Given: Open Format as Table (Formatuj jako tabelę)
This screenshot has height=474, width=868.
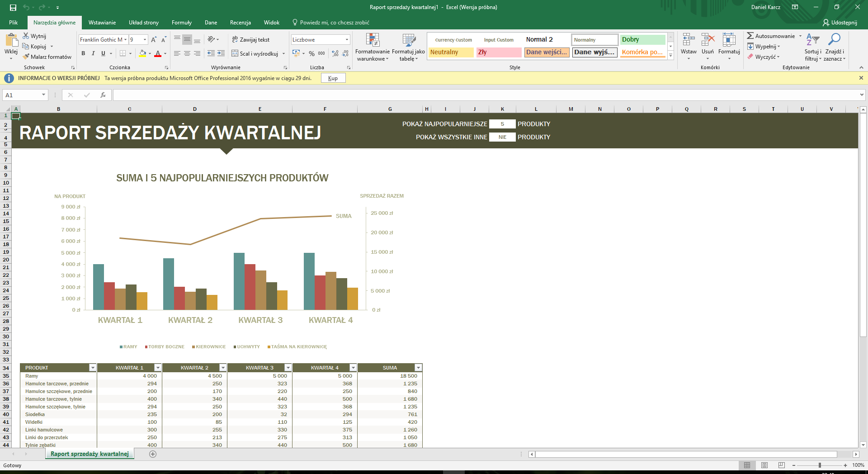Looking at the screenshot, I should point(408,40).
